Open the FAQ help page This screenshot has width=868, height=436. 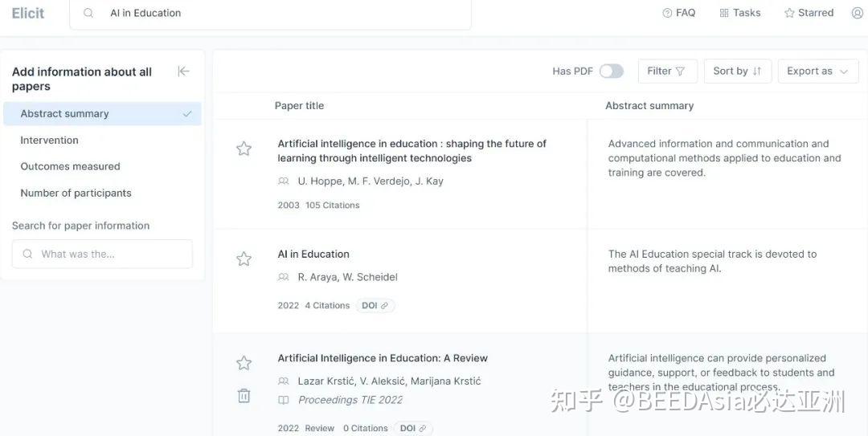tap(679, 13)
